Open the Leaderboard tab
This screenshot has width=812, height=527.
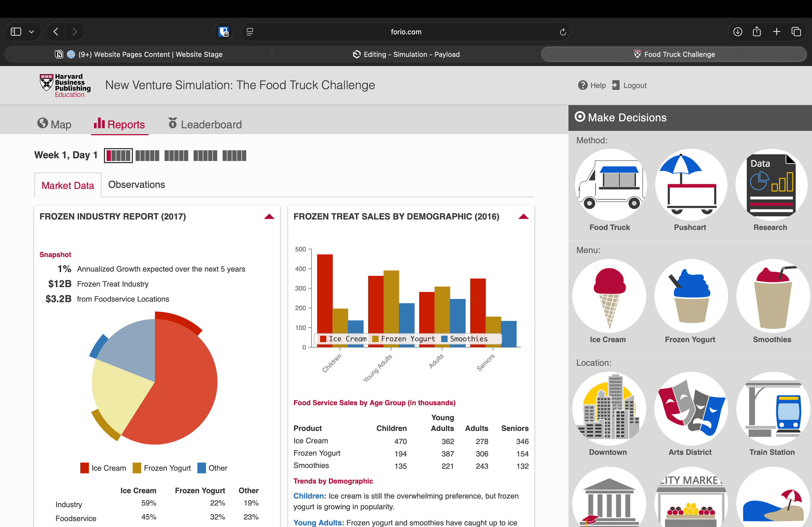205,125
